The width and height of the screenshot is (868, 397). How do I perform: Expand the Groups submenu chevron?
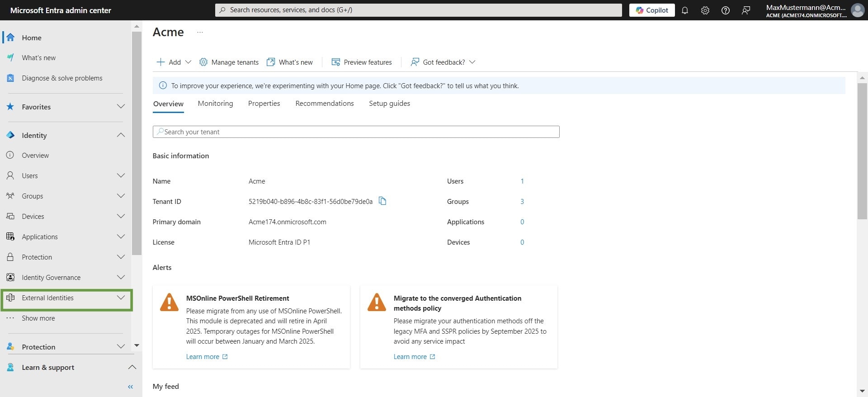coord(121,196)
